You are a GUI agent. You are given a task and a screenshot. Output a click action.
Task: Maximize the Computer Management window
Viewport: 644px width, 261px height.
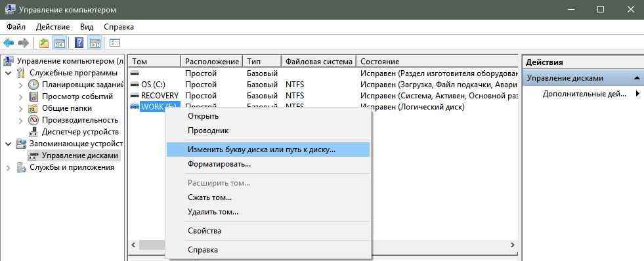pos(601,9)
